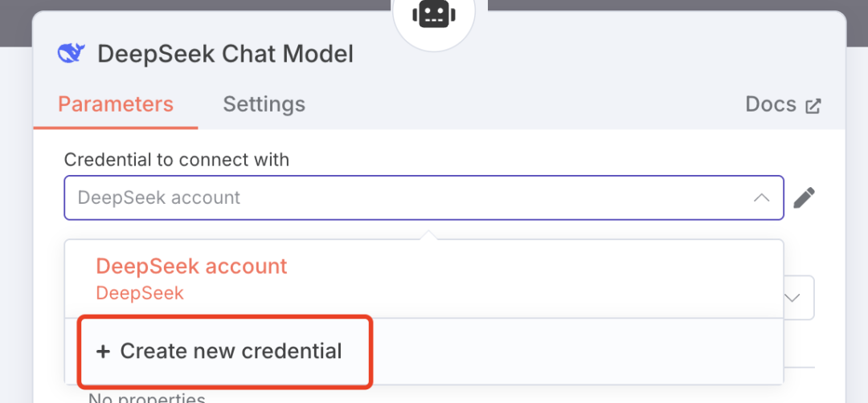Open the Settings tab
The width and height of the screenshot is (868, 403).
pos(264,104)
